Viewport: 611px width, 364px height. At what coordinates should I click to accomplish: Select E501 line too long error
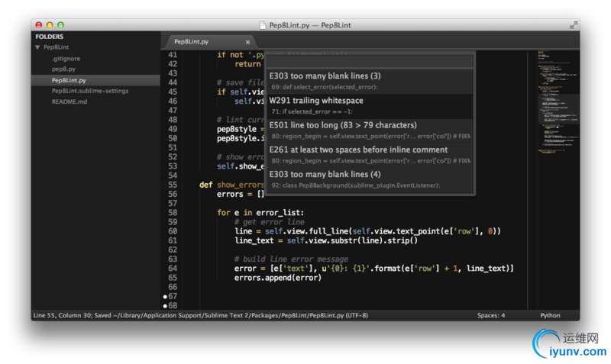point(370,130)
